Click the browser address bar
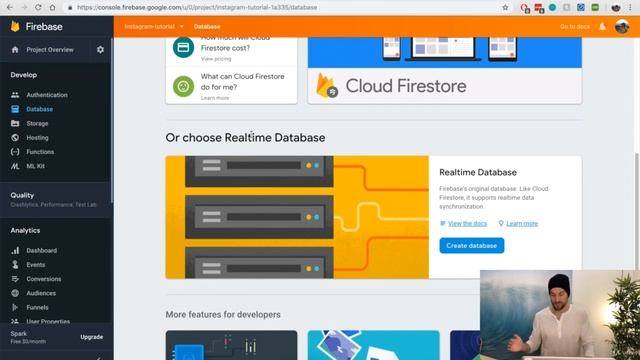 (x=282, y=7)
